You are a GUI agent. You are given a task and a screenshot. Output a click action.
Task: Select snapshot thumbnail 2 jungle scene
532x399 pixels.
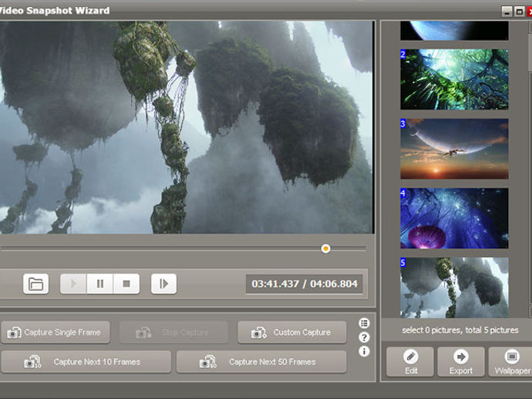(454, 79)
